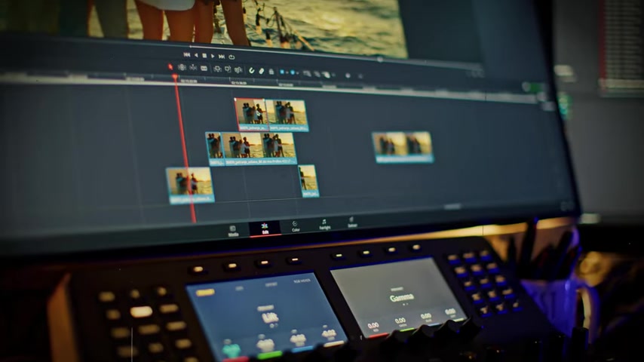The image size is (644, 362).
Task: Switch to the Color page tab
Action: [296, 226]
